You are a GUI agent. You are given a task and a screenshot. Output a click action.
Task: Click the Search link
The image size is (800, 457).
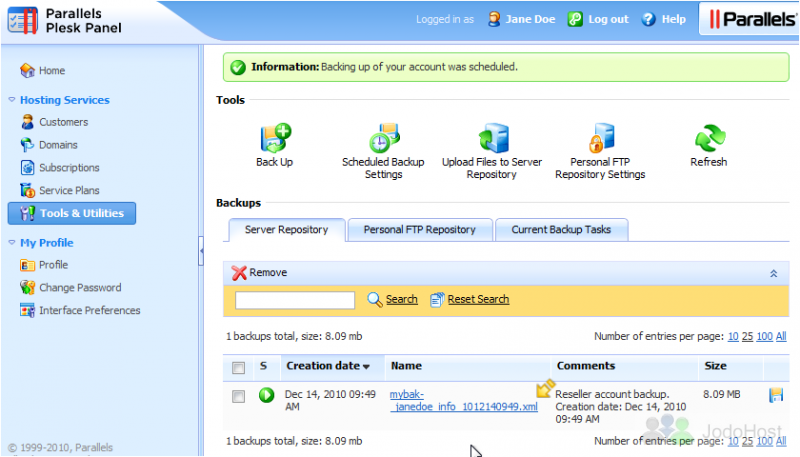402,299
